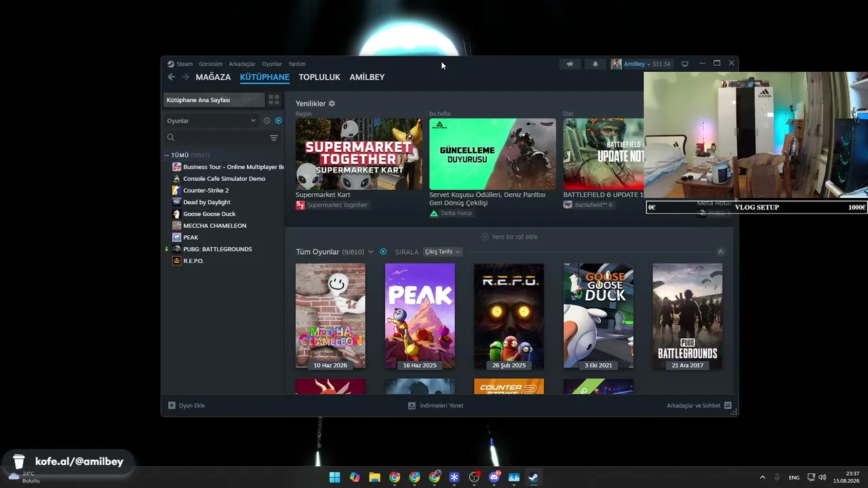Open the R.E.P.O. game cover
Viewport: 868px width, 488px height.
click(x=509, y=316)
